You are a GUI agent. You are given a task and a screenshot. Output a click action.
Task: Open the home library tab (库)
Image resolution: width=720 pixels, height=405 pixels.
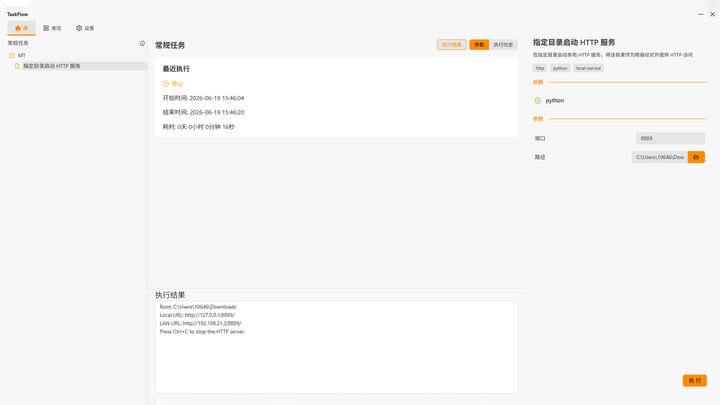click(22, 28)
